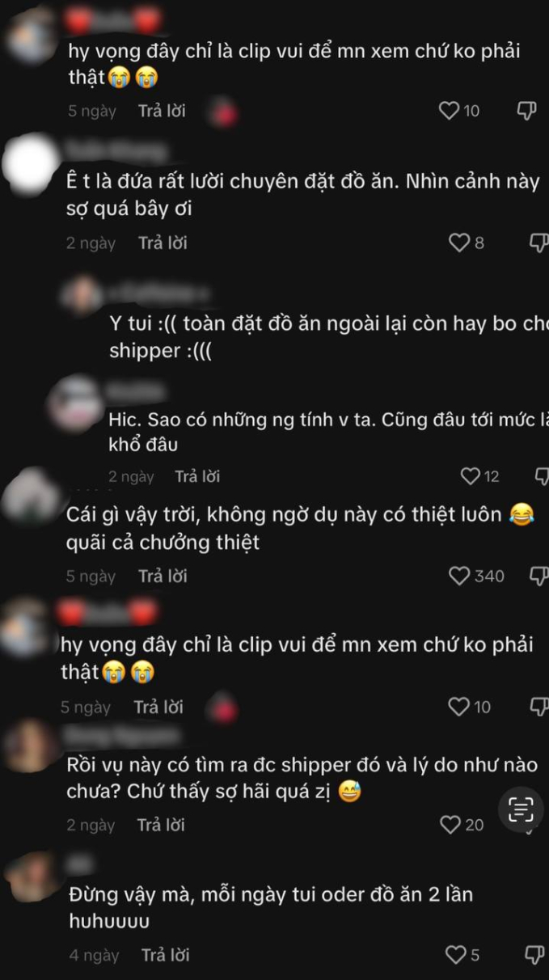549x980 pixels.
Task: Reply to 'Hic. Sao có những ng' reply
Action: click(197, 476)
